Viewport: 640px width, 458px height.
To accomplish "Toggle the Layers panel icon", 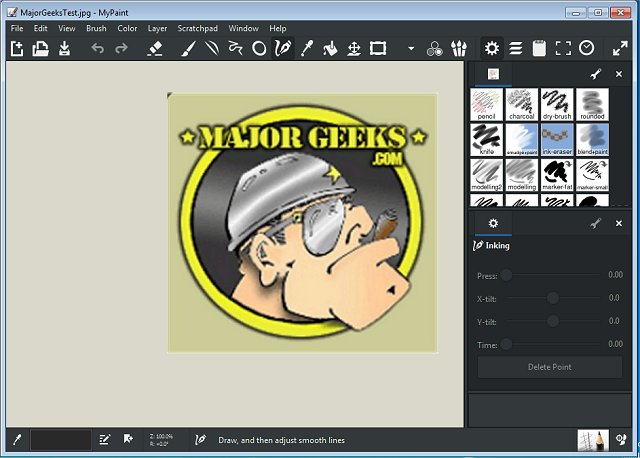I will tap(516, 48).
